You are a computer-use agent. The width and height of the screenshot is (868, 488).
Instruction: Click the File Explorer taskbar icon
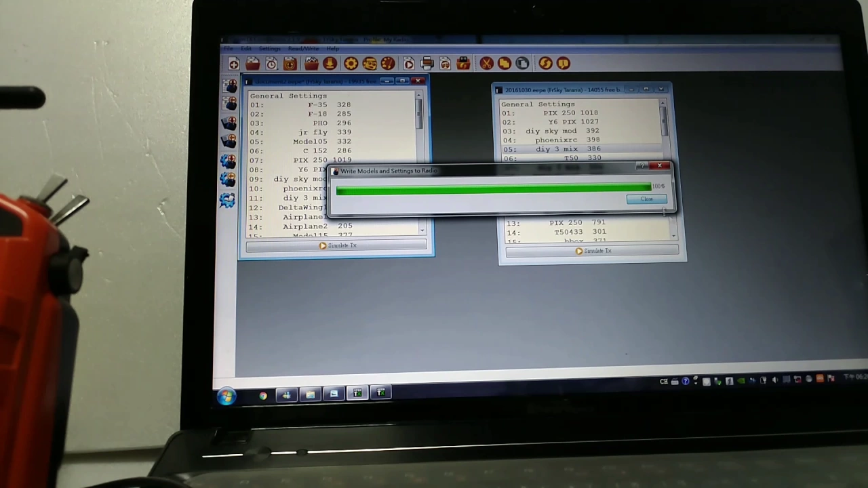tap(310, 394)
